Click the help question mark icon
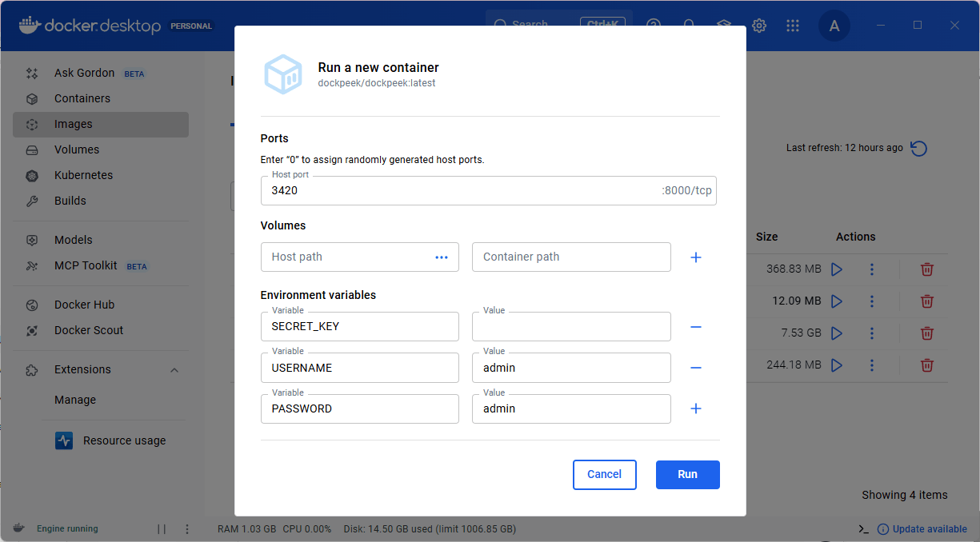The width and height of the screenshot is (980, 542). click(653, 25)
